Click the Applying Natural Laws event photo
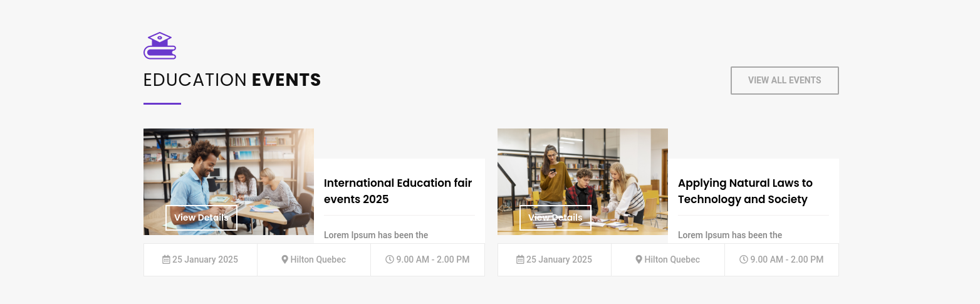The height and width of the screenshot is (304, 980). pos(583,182)
